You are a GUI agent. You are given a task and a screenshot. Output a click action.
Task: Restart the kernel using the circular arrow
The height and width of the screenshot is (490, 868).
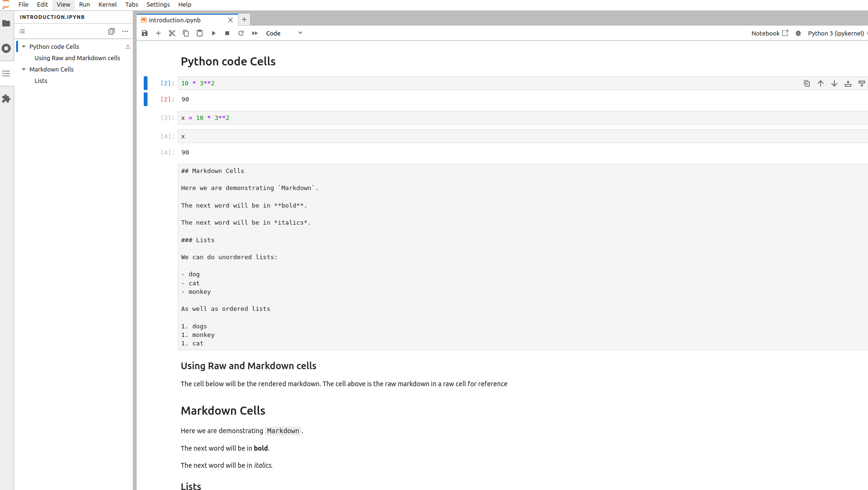(241, 33)
